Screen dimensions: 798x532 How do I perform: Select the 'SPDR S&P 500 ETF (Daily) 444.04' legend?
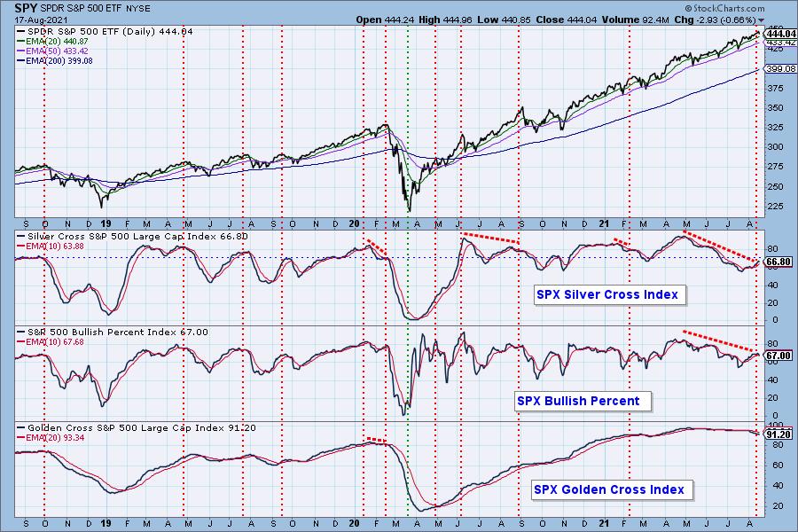106,32
